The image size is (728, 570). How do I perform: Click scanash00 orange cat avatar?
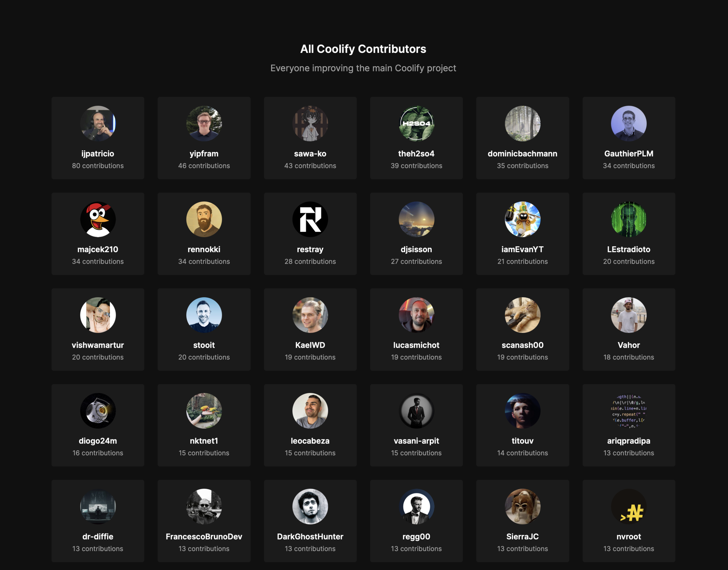tap(522, 315)
